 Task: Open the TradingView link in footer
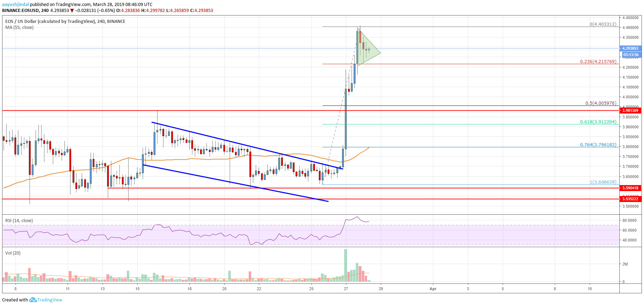[50, 300]
